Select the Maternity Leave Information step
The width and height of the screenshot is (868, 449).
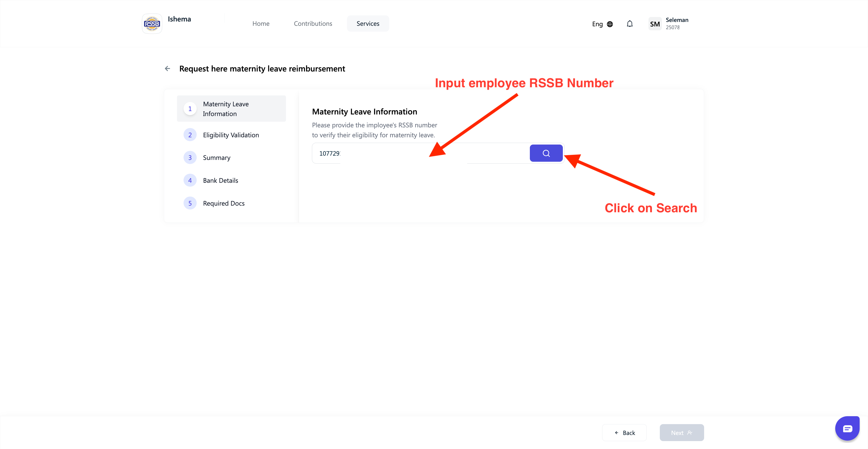coord(231,109)
